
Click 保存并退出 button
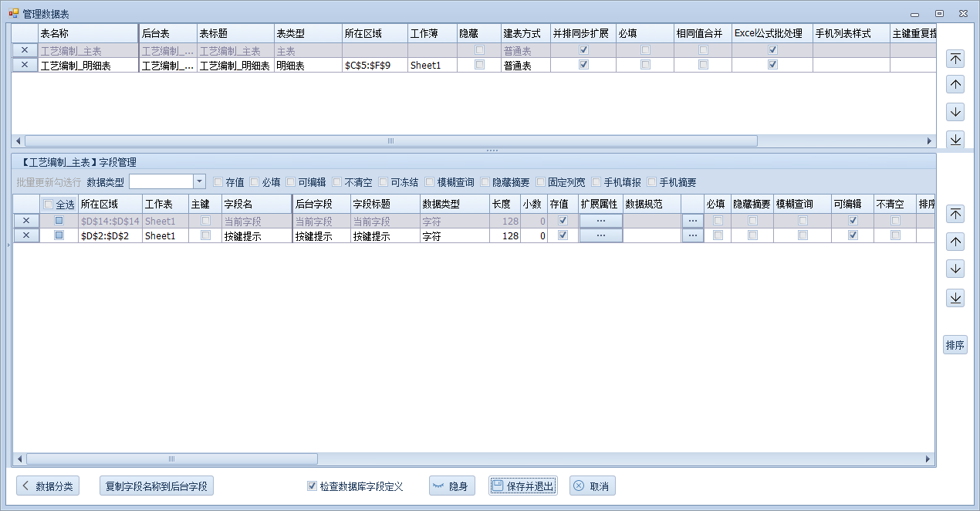click(522, 486)
